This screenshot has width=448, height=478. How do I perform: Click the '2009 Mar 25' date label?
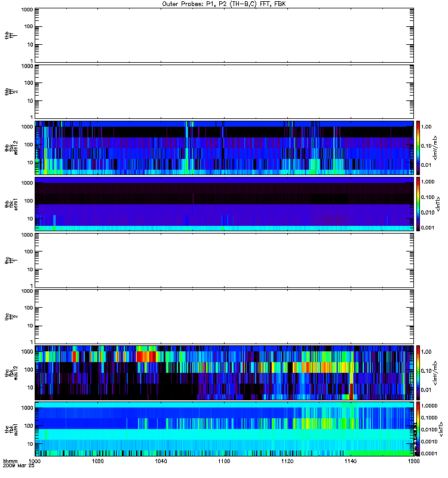19,465
